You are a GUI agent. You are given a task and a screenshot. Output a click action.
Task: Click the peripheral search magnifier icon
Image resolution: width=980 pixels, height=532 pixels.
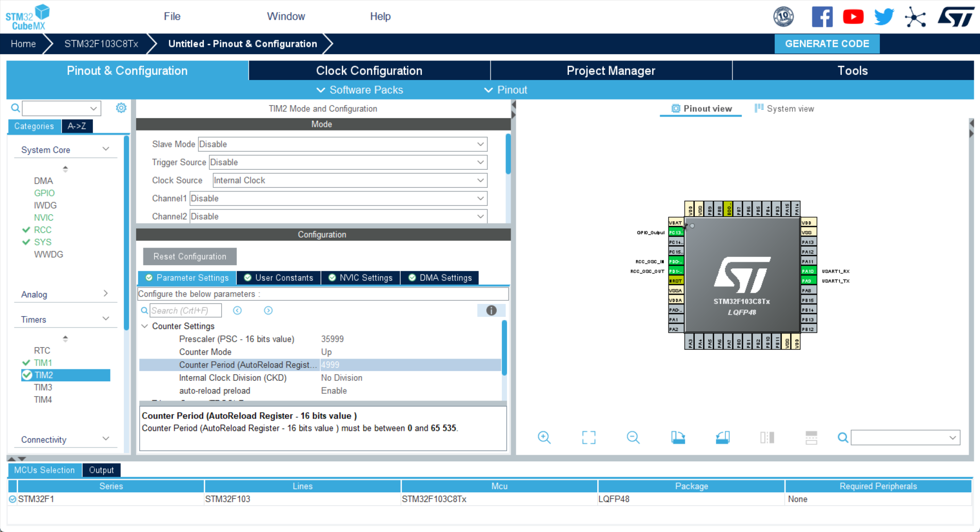pos(15,108)
